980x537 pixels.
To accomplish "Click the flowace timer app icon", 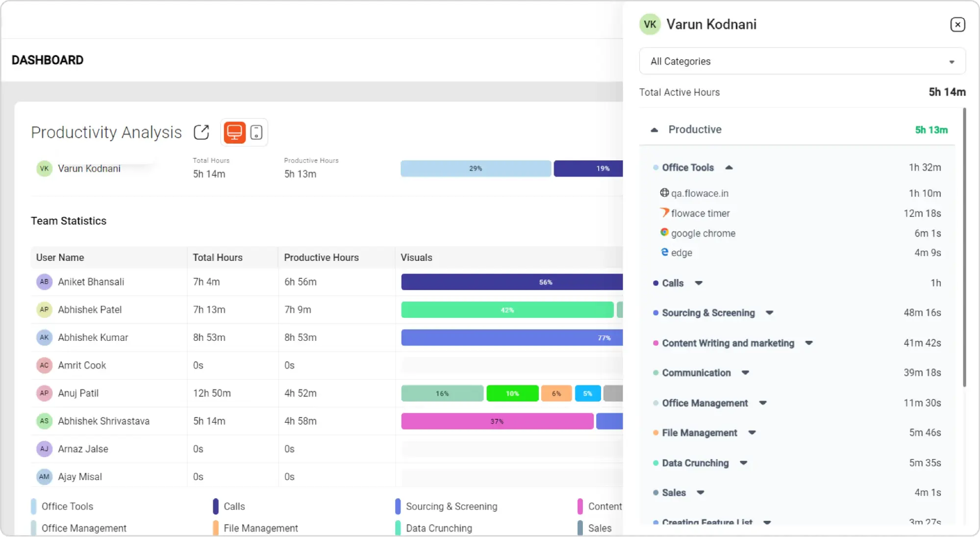I will click(x=664, y=212).
